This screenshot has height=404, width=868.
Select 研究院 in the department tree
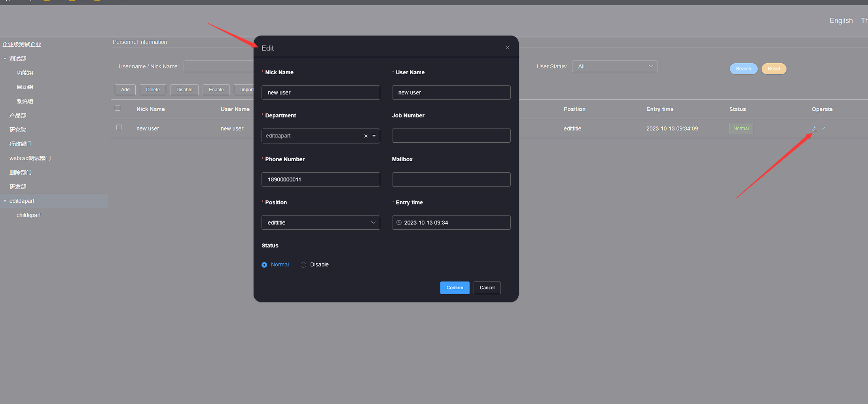18,130
